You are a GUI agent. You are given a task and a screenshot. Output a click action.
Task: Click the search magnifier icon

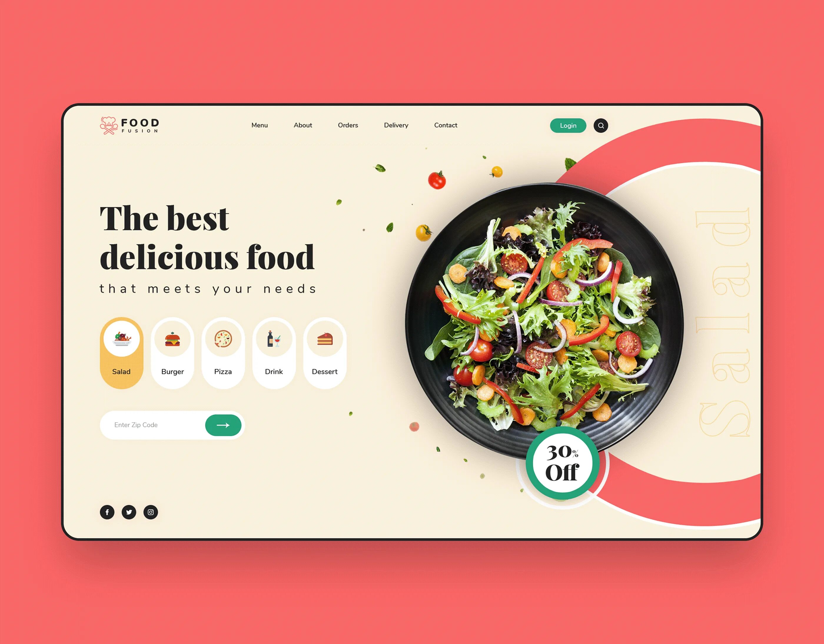tap(601, 126)
